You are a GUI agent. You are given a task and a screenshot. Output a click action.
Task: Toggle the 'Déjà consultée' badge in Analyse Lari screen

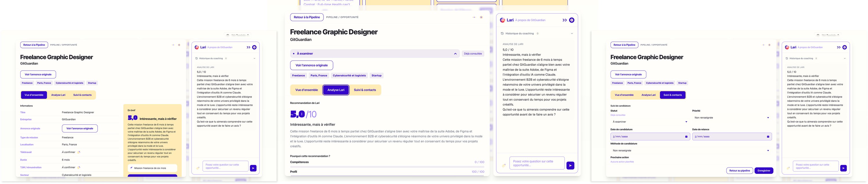pos(473,54)
